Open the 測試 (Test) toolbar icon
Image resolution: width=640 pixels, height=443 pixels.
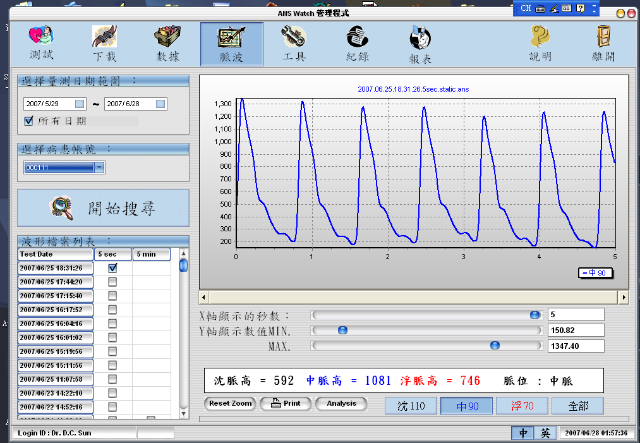tap(41, 43)
